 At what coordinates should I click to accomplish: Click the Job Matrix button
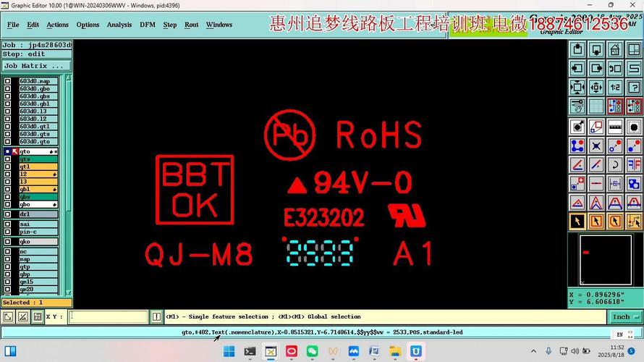point(33,66)
